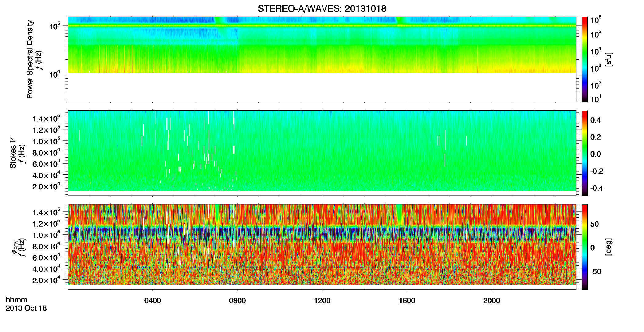Viewport: 644px width, 332px height.
Task: Click the power spectral density spectrogram panel
Action: [x=322, y=59]
